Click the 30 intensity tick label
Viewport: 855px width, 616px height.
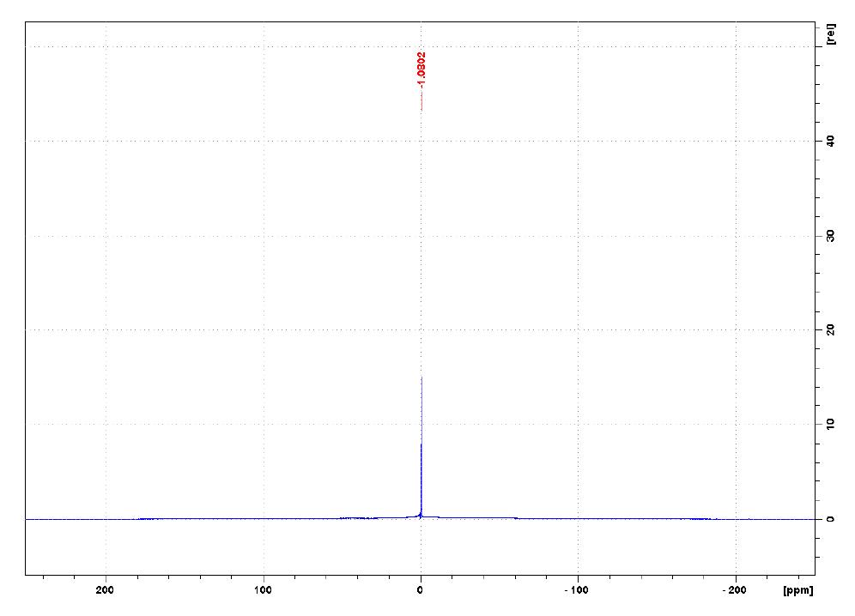point(829,235)
